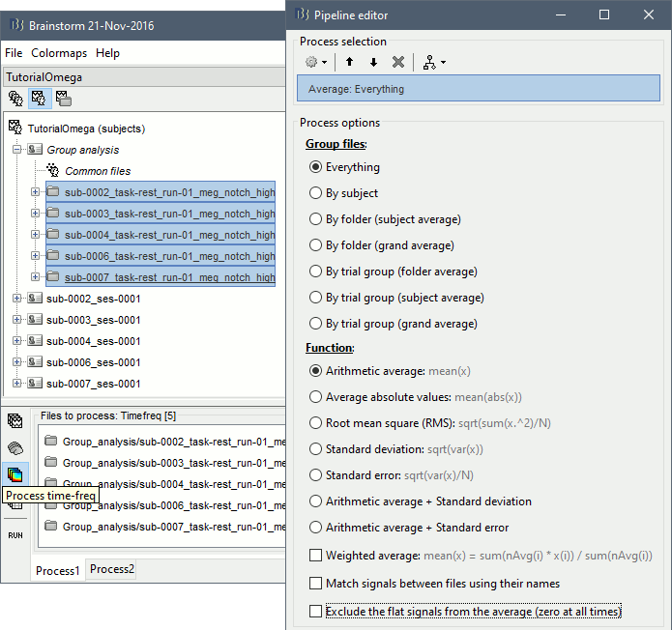Viewport: 672px width, 630px height.
Task: Select the 'By subject' radio button
Action: coord(315,193)
